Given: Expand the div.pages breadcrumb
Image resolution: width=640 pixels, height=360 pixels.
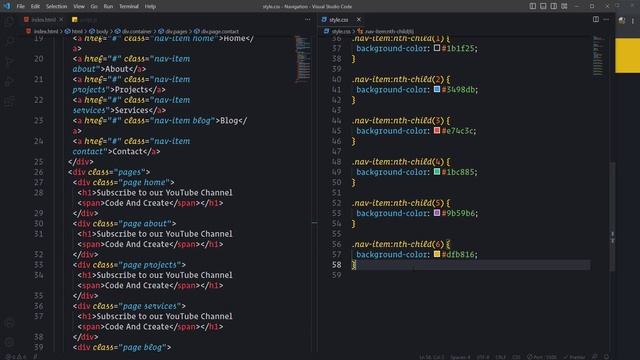Looking at the screenshot, I should (173, 31).
